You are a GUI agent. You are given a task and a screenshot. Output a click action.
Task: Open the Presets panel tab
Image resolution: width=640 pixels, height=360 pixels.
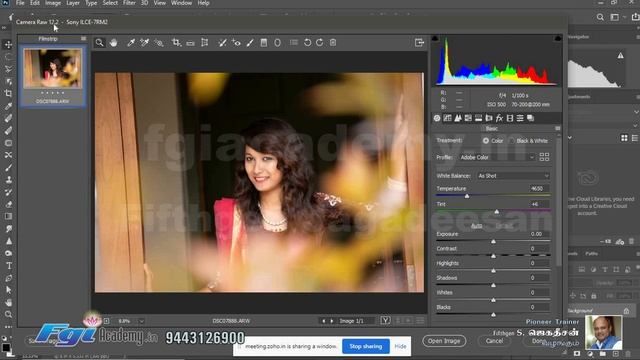pyautogui.click(x=520, y=118)
